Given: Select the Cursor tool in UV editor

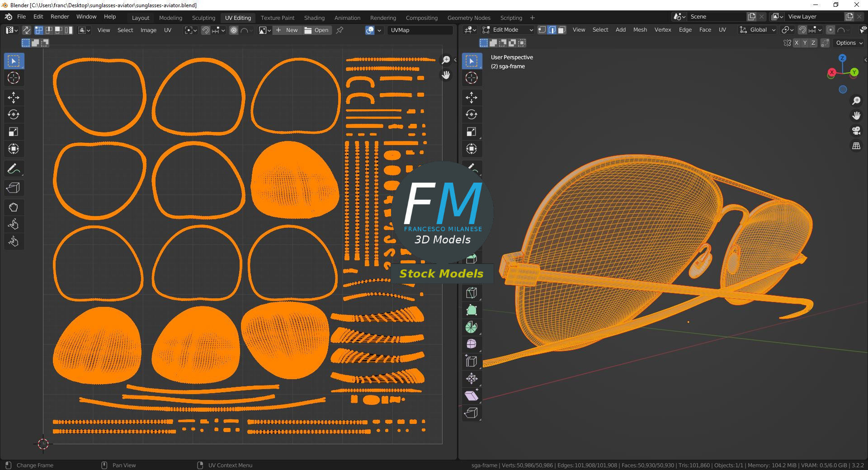Looking at the screenshot, I should 14,78.
